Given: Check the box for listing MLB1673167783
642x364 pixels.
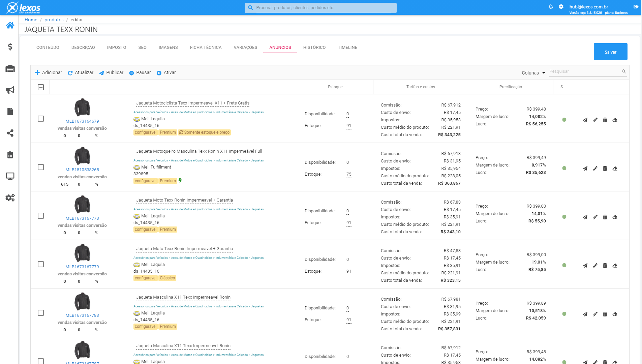Looking at the screenshot, I should click(41, 313).
